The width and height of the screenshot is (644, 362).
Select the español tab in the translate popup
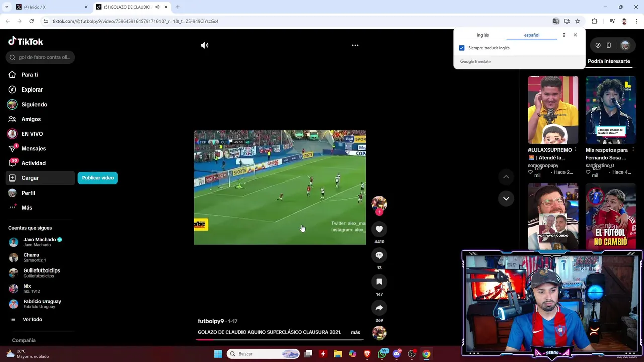click(x=532, y=35)
